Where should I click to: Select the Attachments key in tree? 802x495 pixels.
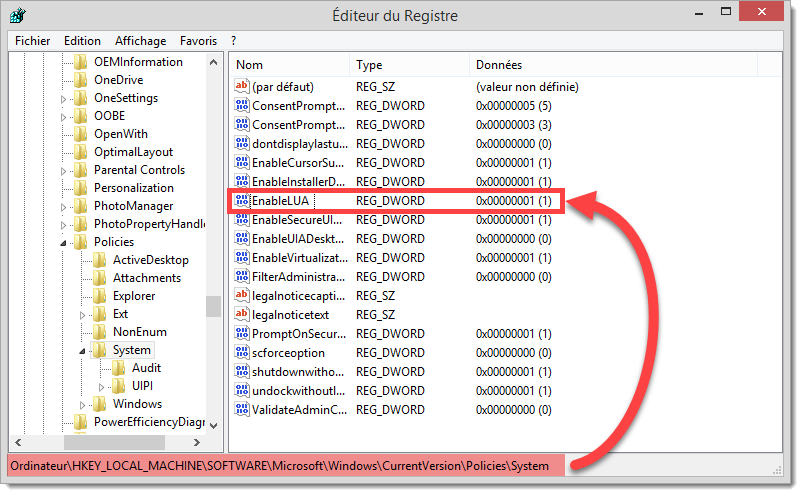pyautogui.click(x=147, y=278)
